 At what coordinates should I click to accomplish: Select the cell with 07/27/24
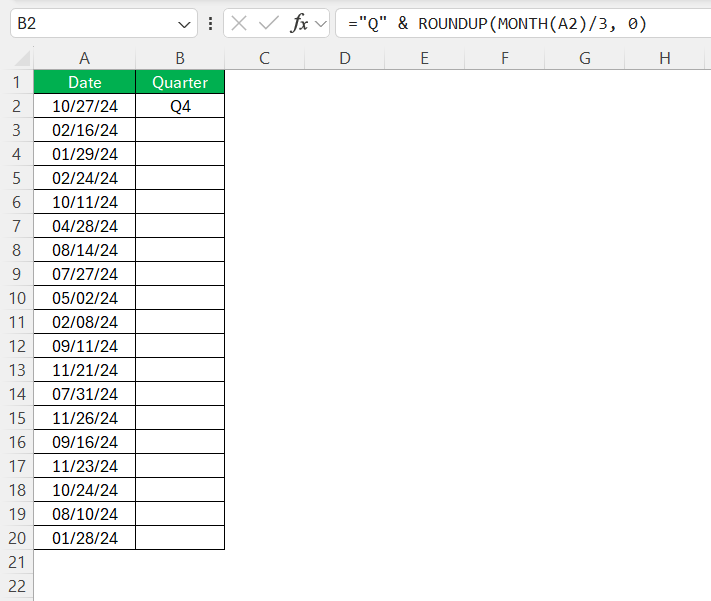coord(84,274)
